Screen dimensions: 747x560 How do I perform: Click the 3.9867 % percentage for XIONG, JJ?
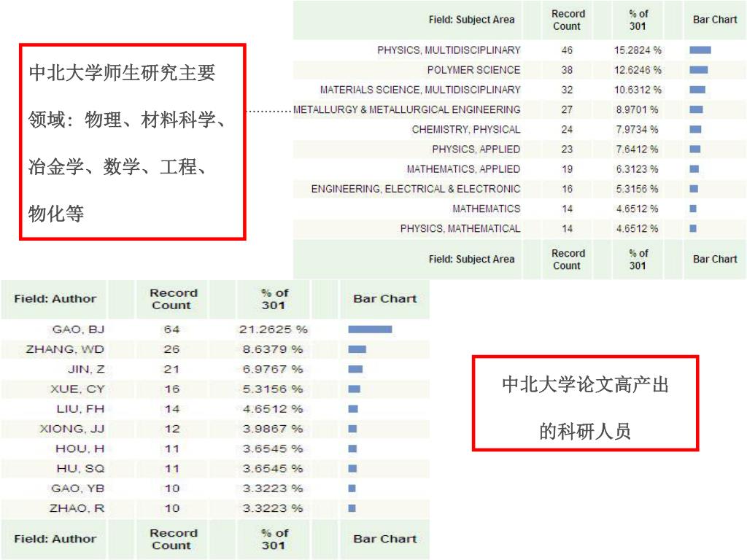[x=273, y=429]
